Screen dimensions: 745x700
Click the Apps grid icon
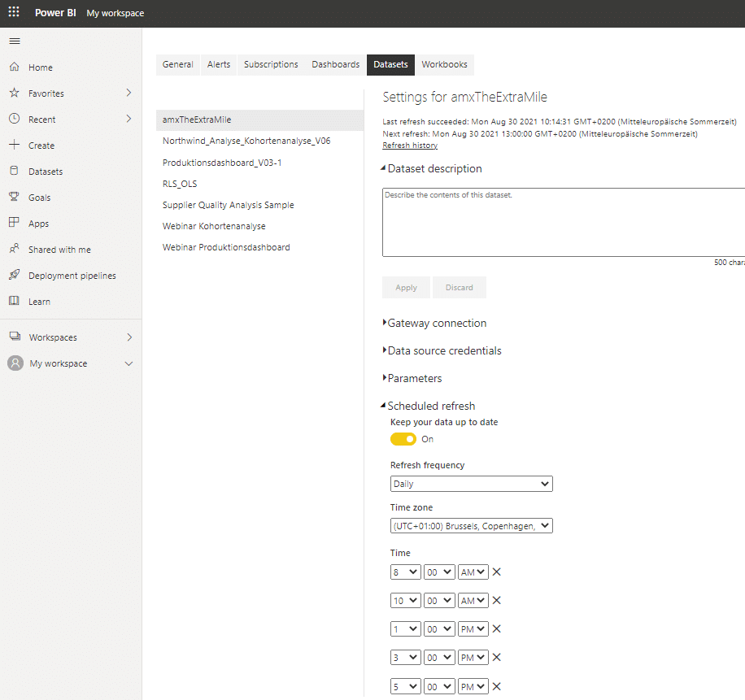click(x=15, y=222)
